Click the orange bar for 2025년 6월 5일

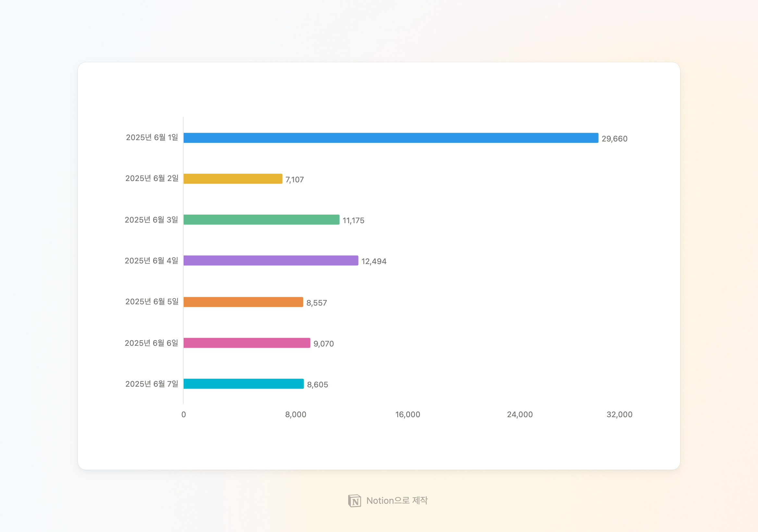click(243, 302)
